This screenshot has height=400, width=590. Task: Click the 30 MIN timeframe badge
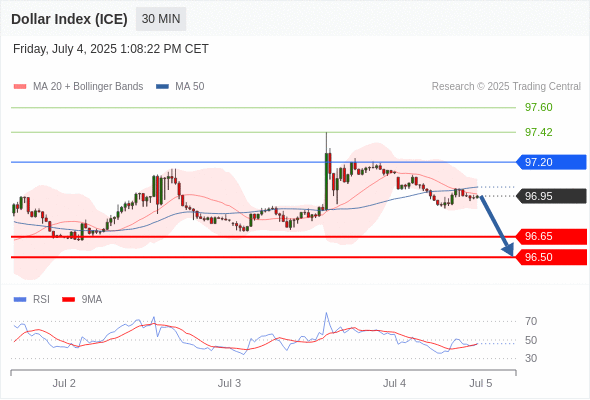[x=161, y=19]
